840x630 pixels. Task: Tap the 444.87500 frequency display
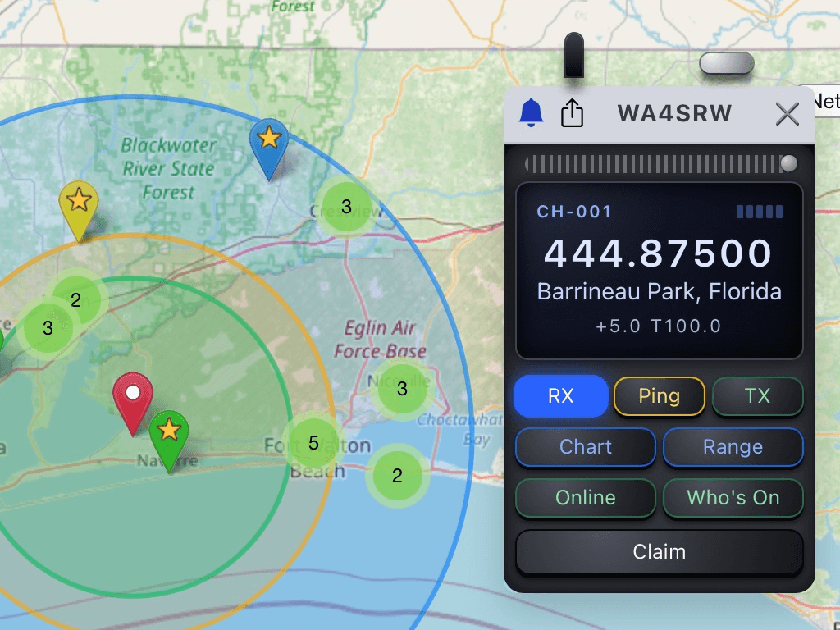pyautogui.click(x=659, y=253)
